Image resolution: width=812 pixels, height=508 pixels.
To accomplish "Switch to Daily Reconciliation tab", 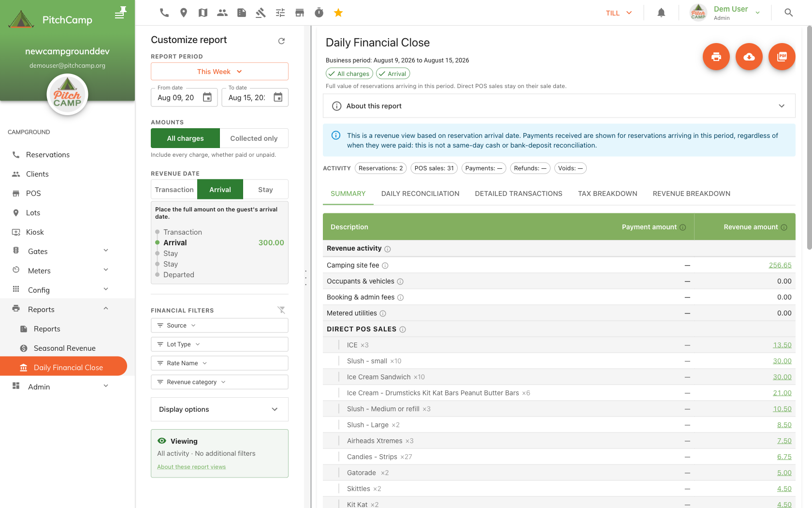I will click(420, 194).
